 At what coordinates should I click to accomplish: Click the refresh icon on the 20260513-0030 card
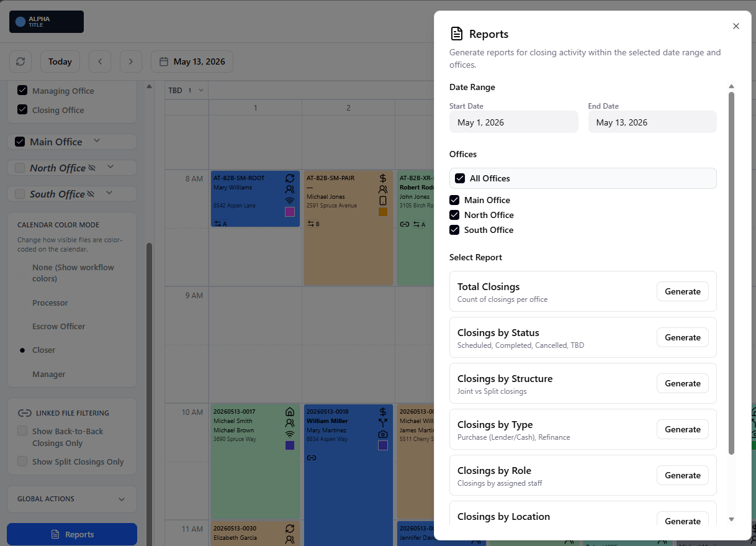point(290,529)
